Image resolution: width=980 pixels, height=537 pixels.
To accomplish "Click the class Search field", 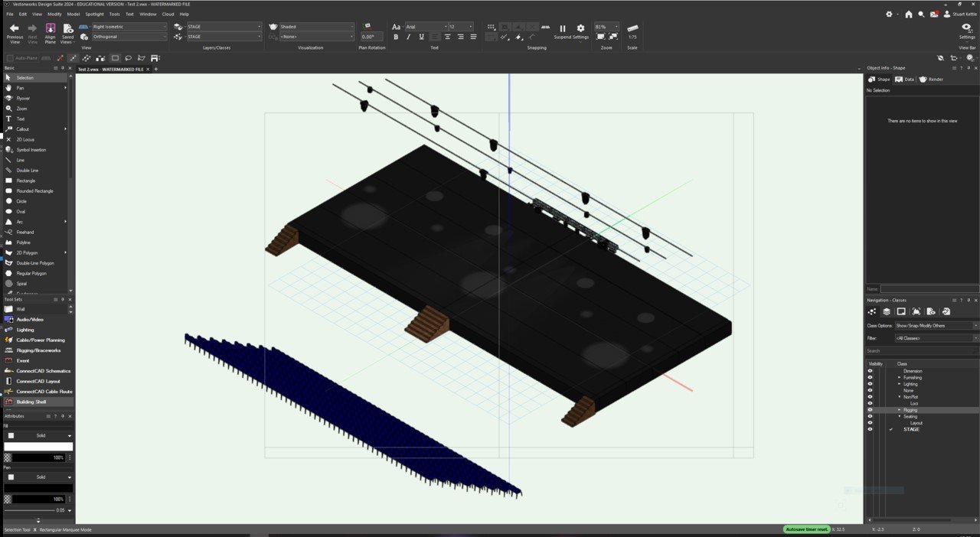I will coord(921,351).
